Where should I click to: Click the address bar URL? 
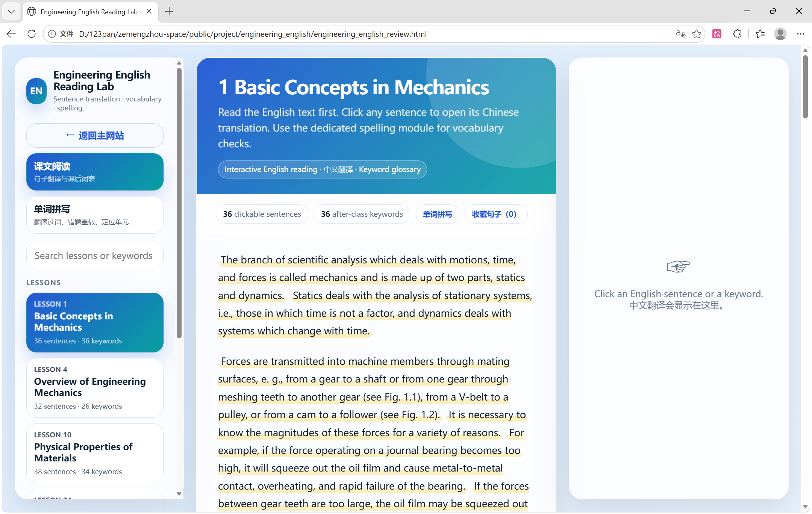253,34
